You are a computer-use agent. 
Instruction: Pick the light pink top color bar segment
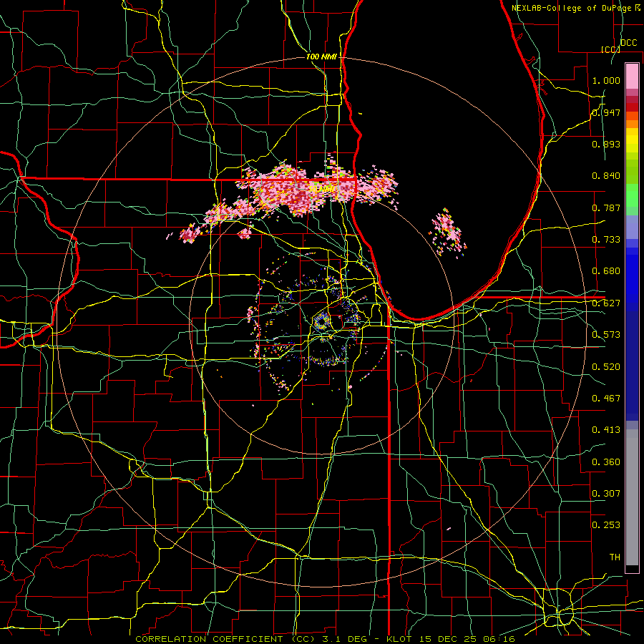pyautogui.click(x=632, y=76)
